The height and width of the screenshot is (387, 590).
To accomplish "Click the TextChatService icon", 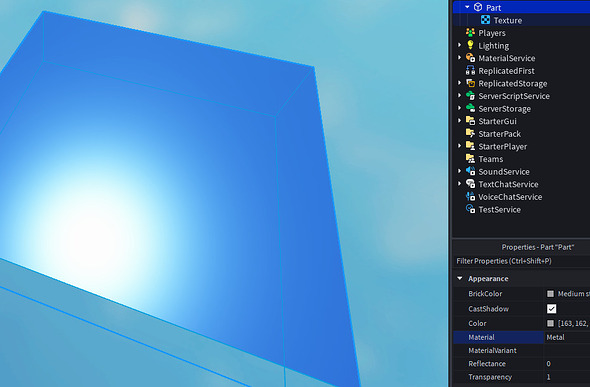I will tap(470, 184).
